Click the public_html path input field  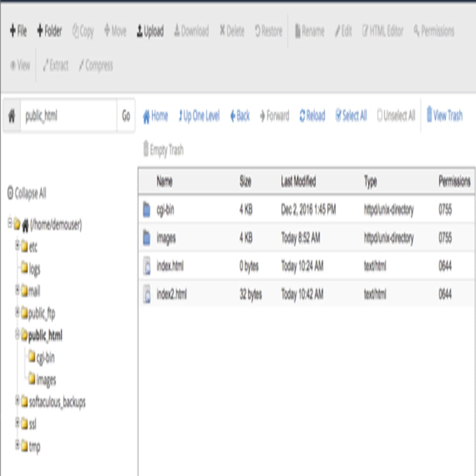tap(69, 116)
